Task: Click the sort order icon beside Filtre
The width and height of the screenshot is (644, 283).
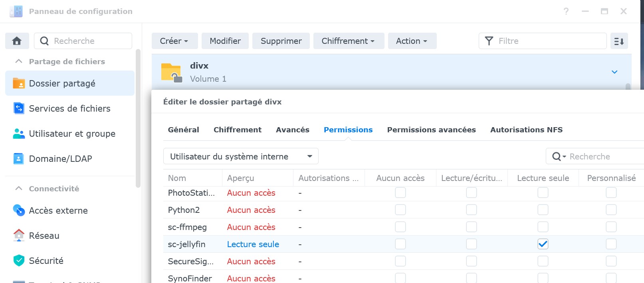Action: pyautogui.click(x=619, y=41)
